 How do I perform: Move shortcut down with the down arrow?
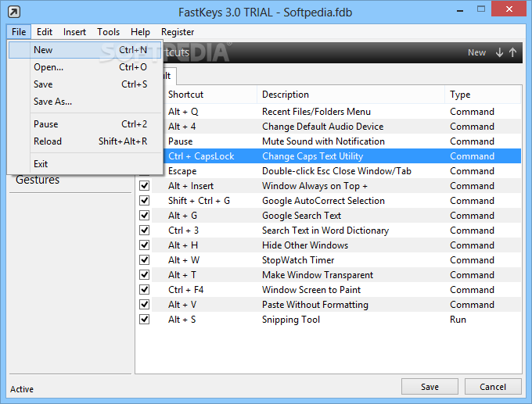499,52
